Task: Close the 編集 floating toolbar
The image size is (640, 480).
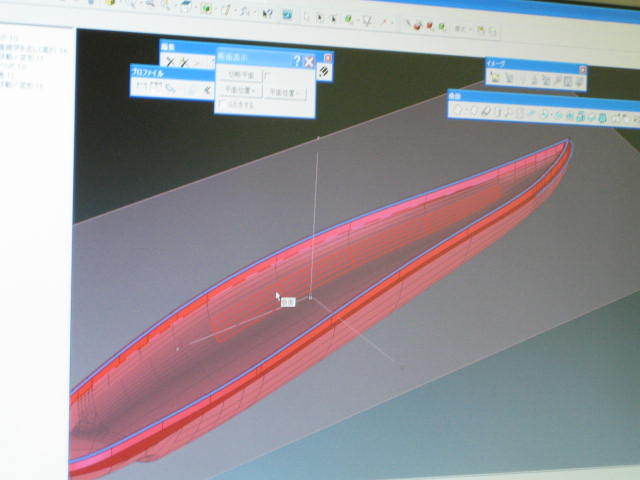Action: click(327, 58)
